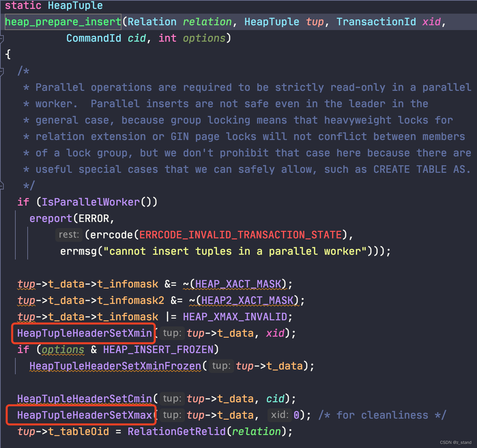
Task: Click the CSDN @z_stand watermark
Action: coord(456,442)
